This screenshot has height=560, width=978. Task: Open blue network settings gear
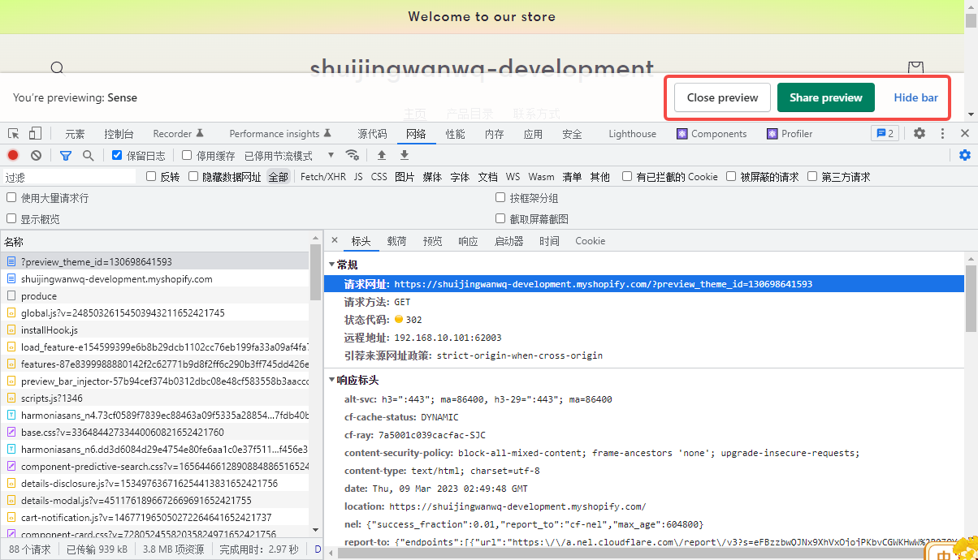tap(964, 155)
